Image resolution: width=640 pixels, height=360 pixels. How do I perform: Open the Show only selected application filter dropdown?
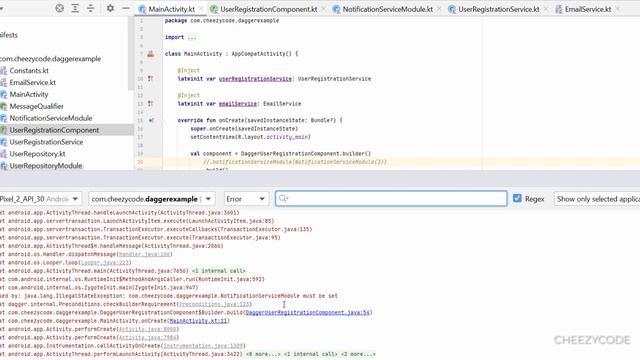pyautogui.click(x=597, y=199)
